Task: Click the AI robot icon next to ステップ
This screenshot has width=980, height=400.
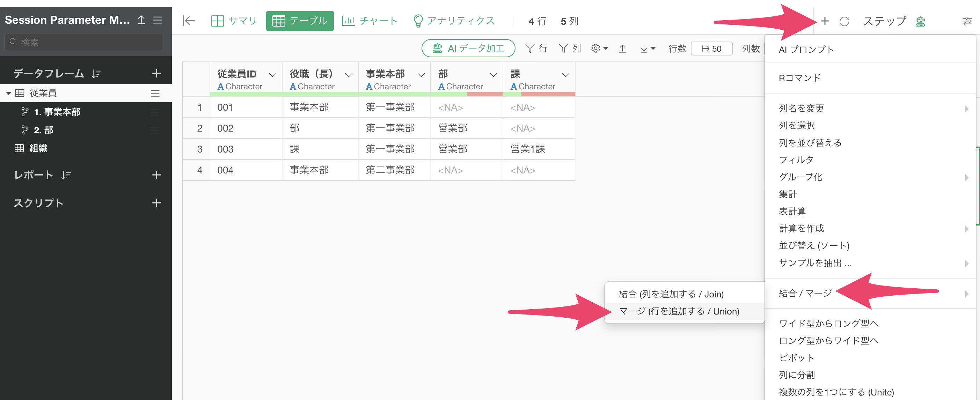Action: (920, 22)
